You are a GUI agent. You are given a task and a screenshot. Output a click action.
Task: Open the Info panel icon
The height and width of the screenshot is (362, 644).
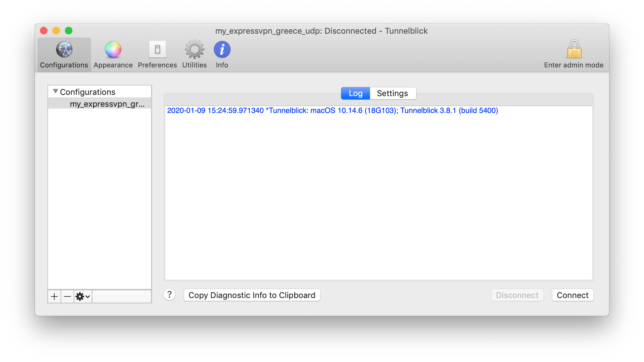221,49
